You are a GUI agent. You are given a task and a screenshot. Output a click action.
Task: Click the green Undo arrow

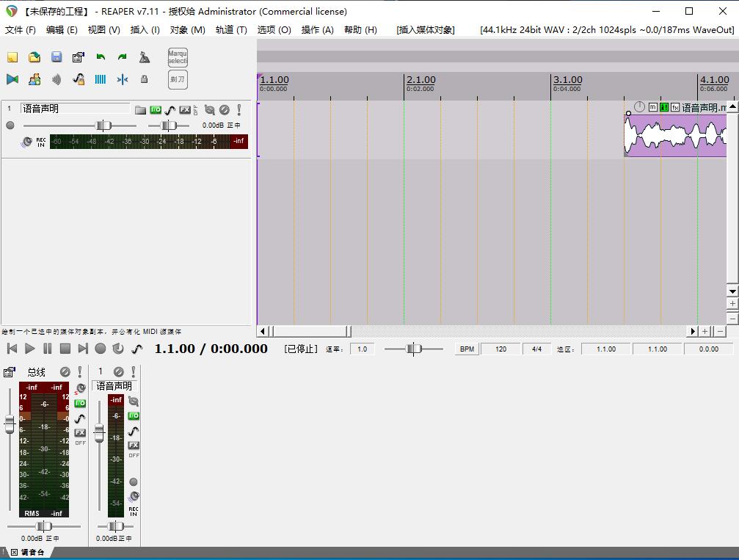[101, 57]
